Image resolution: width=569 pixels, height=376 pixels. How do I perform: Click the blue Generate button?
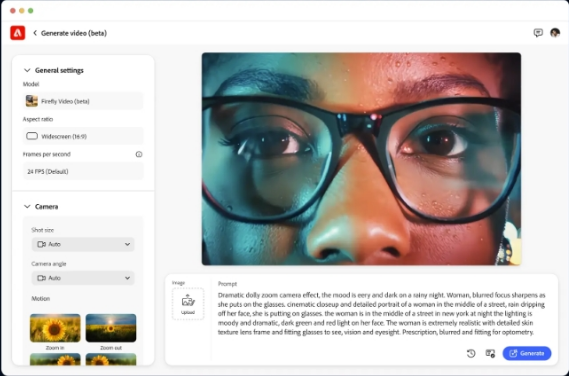pyautogui.click(x=527, y=353)
